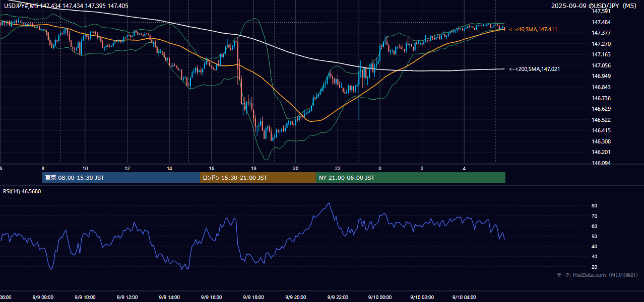Click price axis value 147.484
644x302 pixels.
pos(601,22)
